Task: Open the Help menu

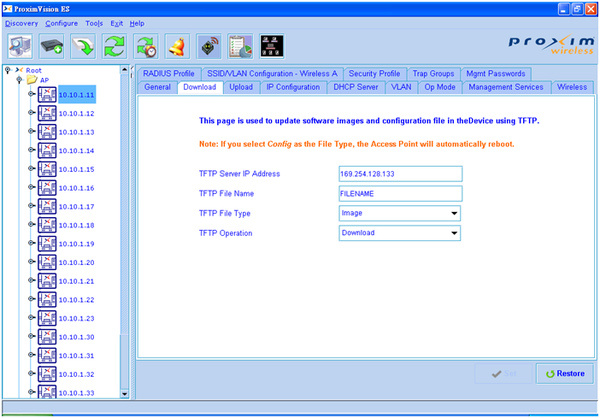Action: click(137, 23)
